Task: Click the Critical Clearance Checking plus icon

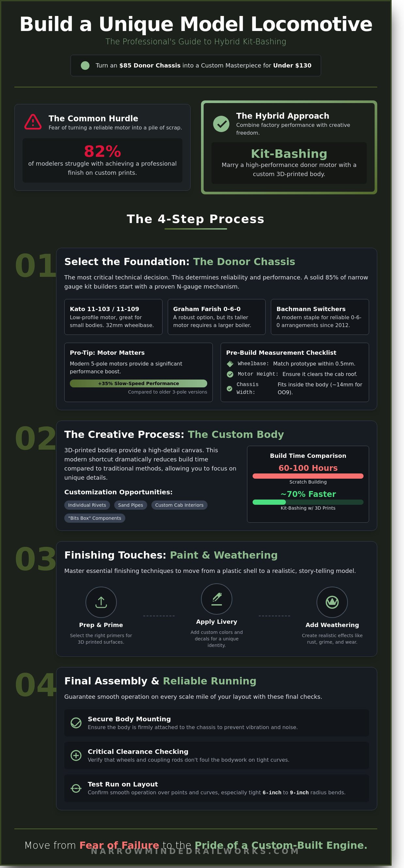Action: coord(76,755)
